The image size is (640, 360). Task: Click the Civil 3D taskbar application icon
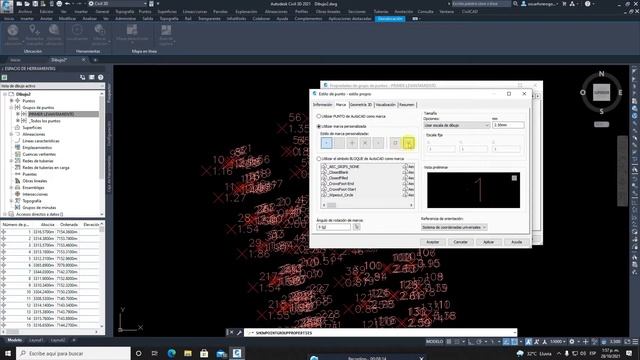(x=237, y=353)
